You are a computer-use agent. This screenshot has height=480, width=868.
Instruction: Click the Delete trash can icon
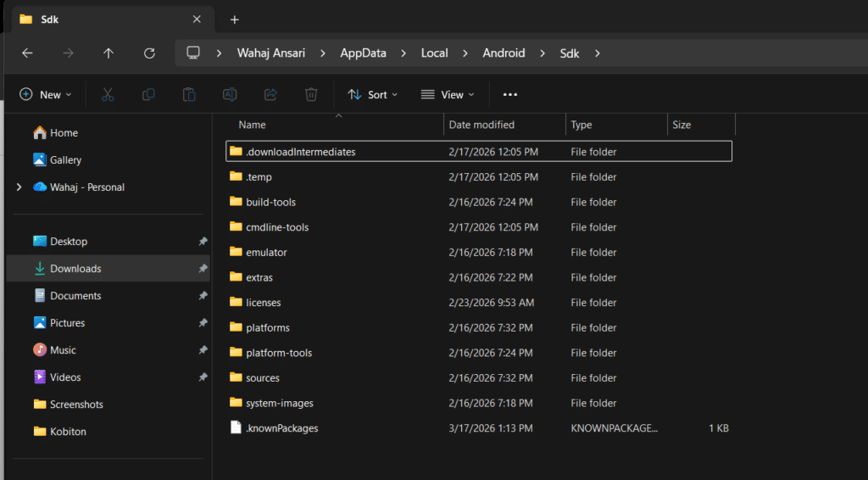point(311,95)
